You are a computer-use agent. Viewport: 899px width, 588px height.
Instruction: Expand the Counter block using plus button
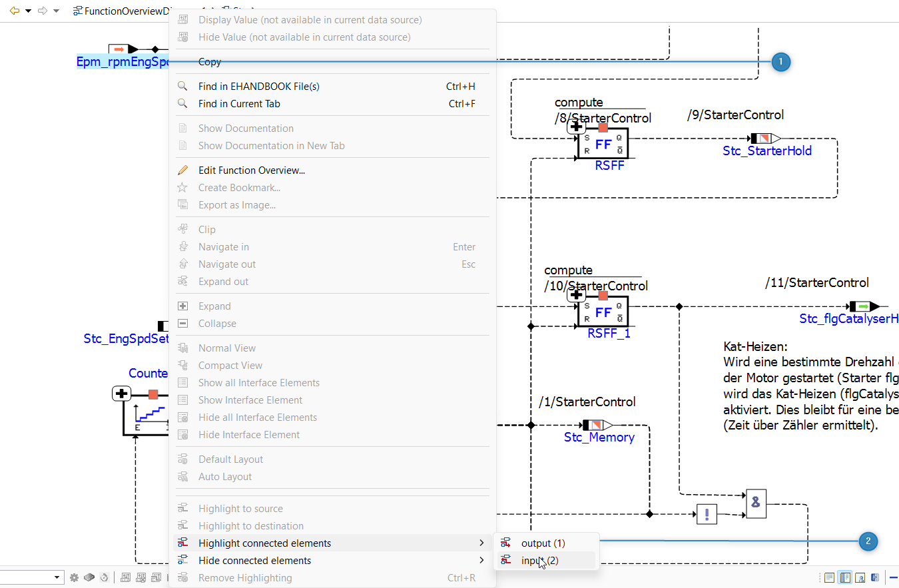[x=121, y=394]
